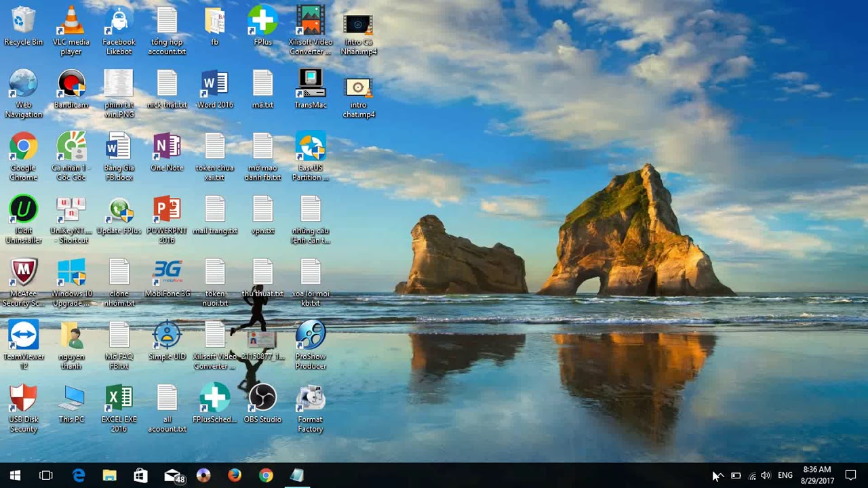Viewport: 868px width, 488px height.
Task: Launch Chrome from the taskbar
Action: pos(266,475)
